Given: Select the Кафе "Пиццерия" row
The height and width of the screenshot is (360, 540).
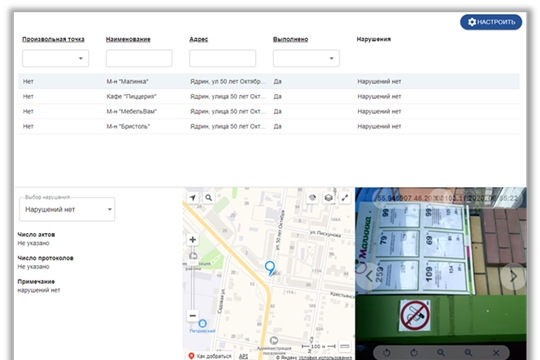Looking at the screenshot, I should [x=269, y=96].
